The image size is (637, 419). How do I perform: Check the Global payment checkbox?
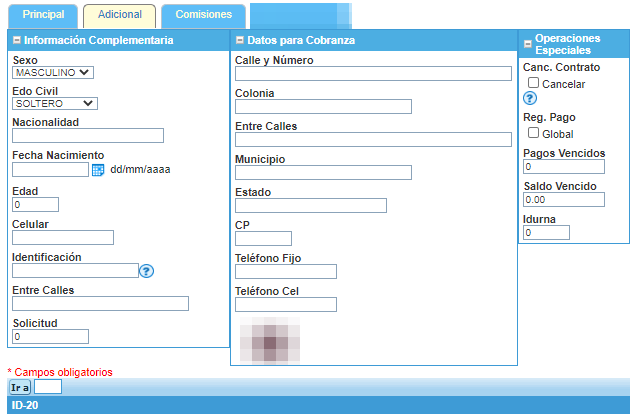click(534, 133)
